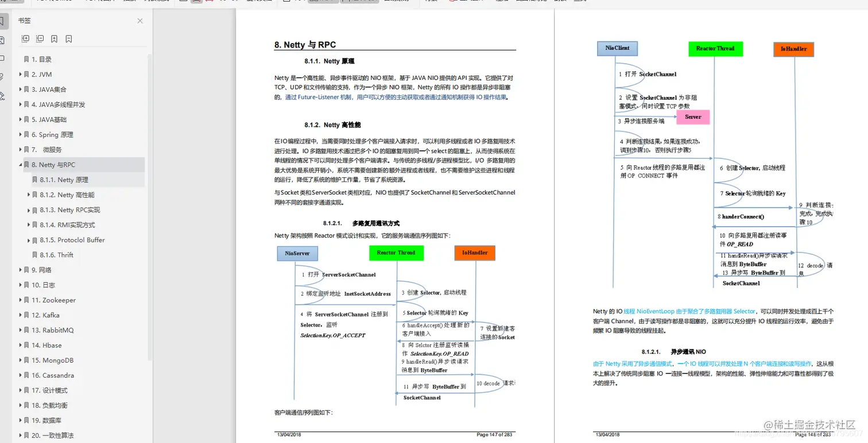Click the bookmark icon beside 2. JVM
Viewport: 868px width, 443px height.
[x=26, y=75]
